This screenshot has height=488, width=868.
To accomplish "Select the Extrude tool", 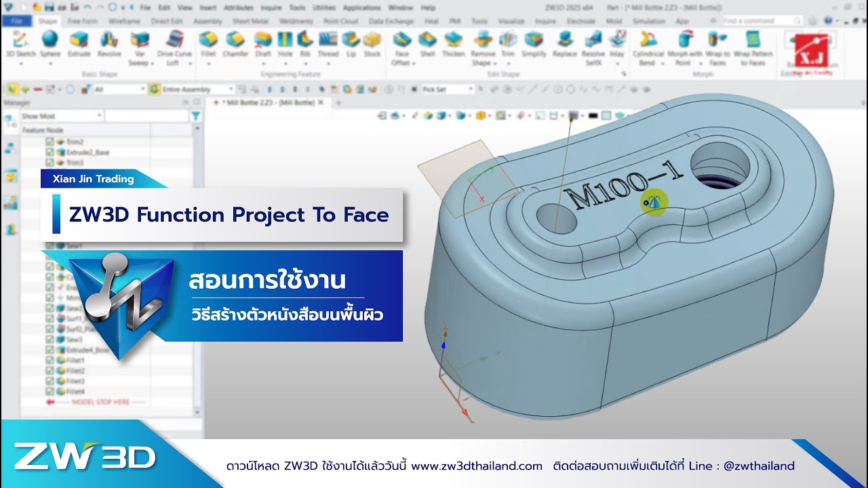I will click(79, 44).
